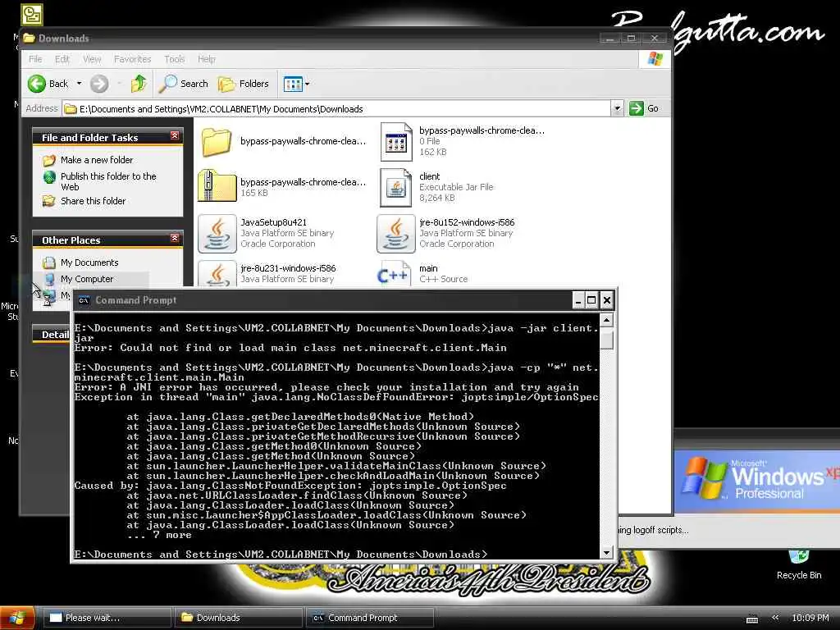This screenshot has width=840, height=630.
Task: Select the bypass-paywalls-chrome-clean folder icon
Action: (217, 142)
